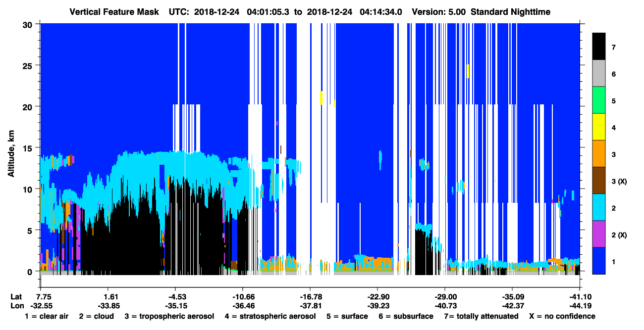Click the green color bar segment labeled 5

point(599,100)
